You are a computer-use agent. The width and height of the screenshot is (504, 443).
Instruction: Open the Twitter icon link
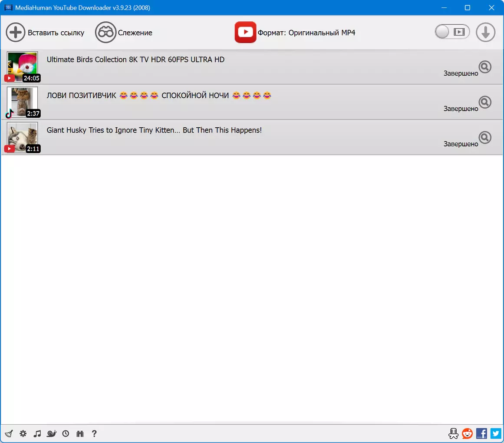click(496, 434)
